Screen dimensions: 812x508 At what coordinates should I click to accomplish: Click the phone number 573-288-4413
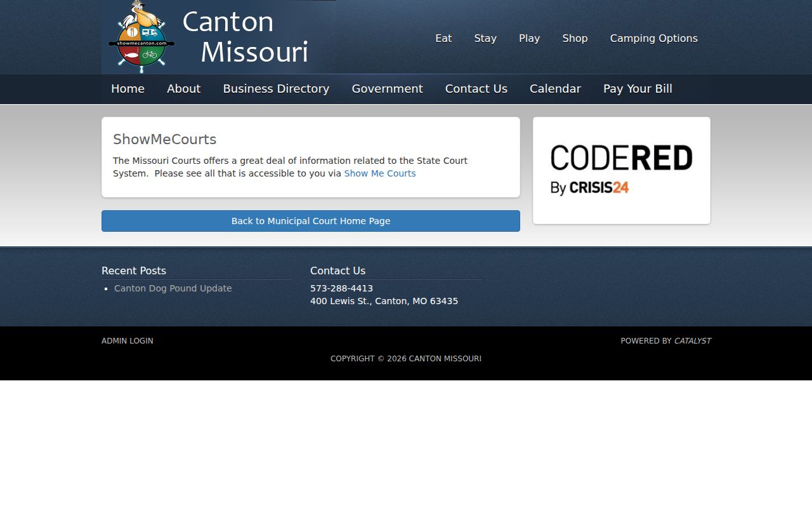click(341, 288)
